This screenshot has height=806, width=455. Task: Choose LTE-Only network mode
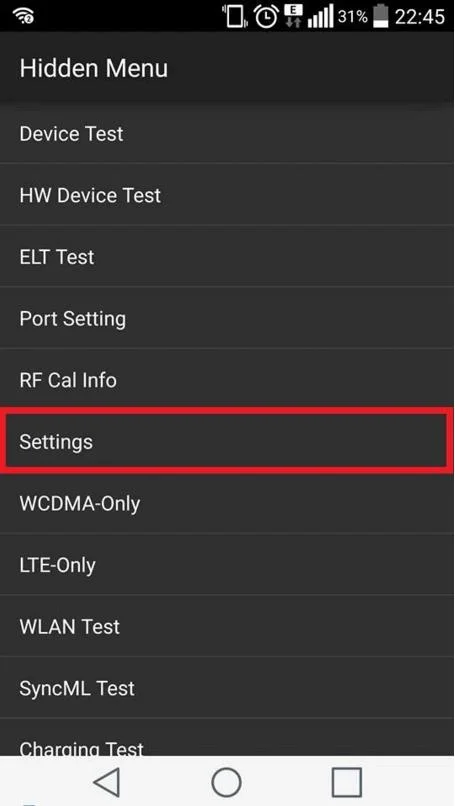[227, 564]
